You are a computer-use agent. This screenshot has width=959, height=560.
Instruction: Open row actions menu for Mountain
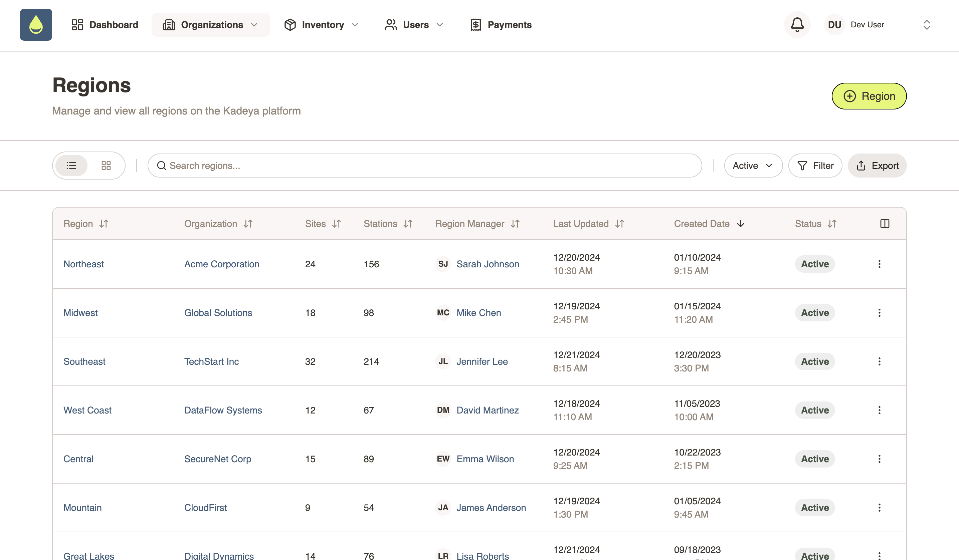tap(879, 508)
